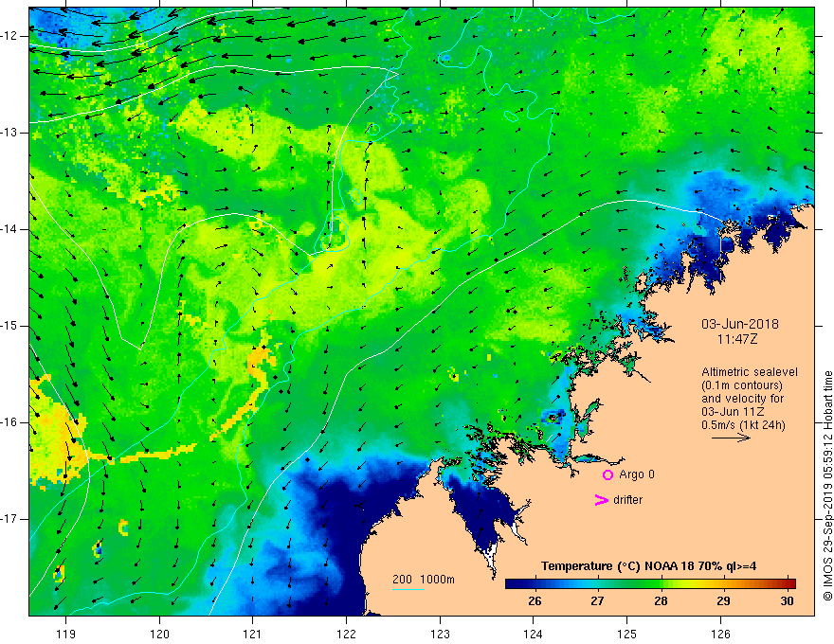Click the '03-Jun-2018' date label
The width and height of the screenshot is (834, 644).
[740, 324]
